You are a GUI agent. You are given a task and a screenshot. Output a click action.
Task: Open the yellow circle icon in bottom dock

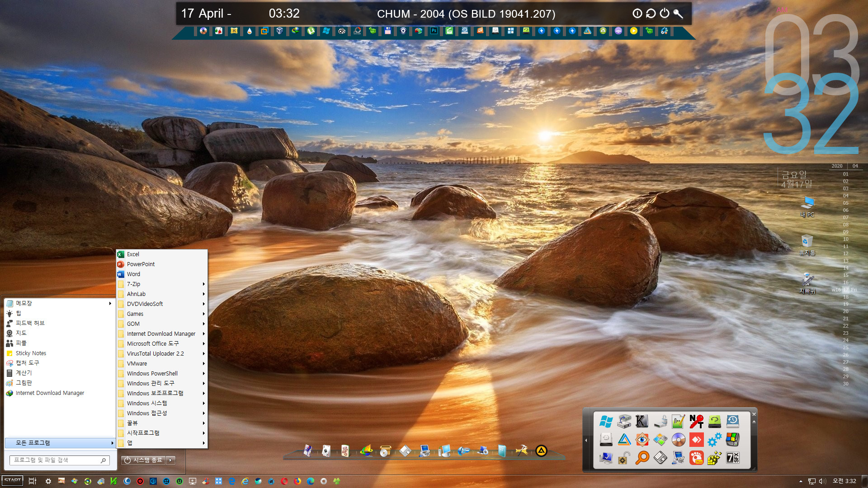tap(541, 450)
